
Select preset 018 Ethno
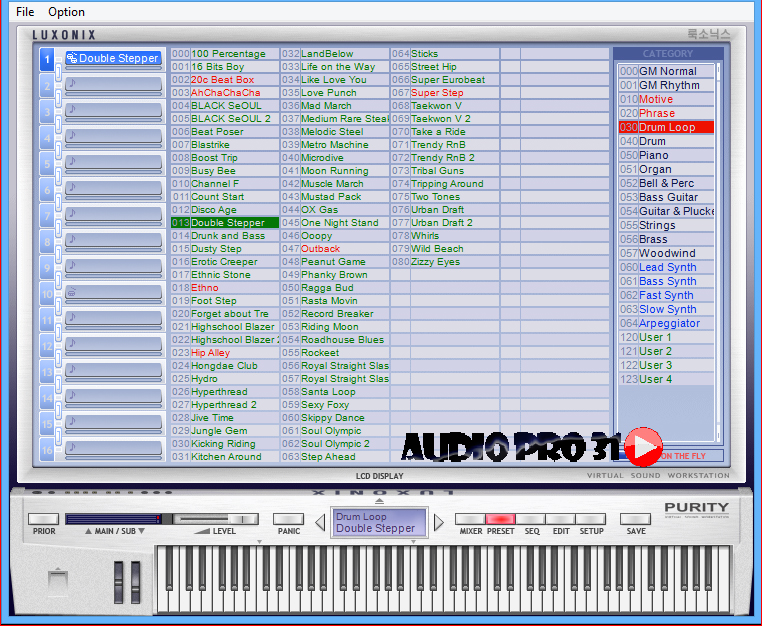225,288
